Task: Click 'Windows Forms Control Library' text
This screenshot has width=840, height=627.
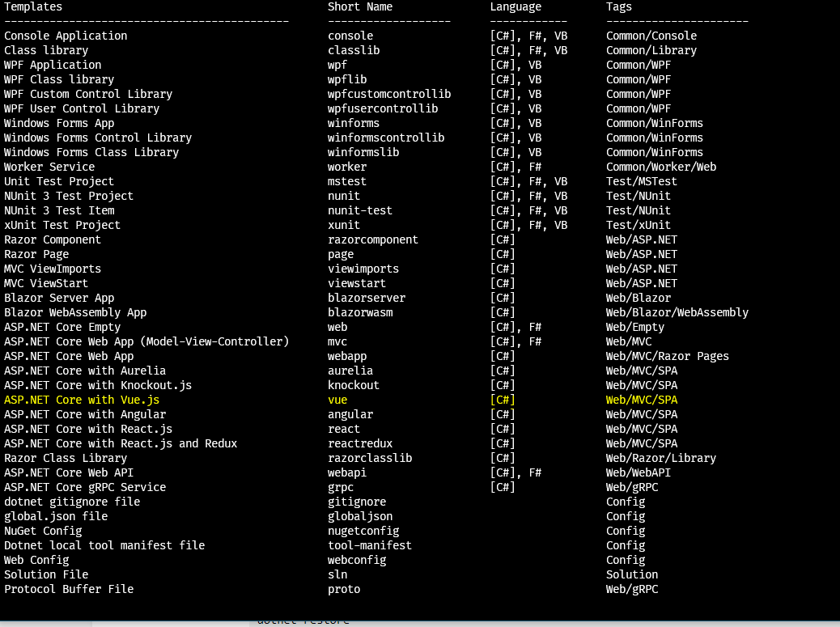Action: [x=98, y=138]
